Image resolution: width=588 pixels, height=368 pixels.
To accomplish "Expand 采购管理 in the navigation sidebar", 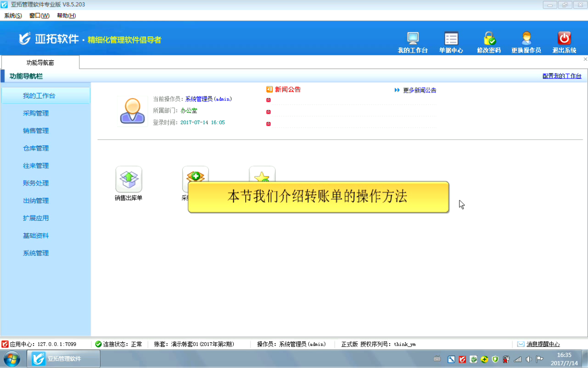I will coord(36,113).
